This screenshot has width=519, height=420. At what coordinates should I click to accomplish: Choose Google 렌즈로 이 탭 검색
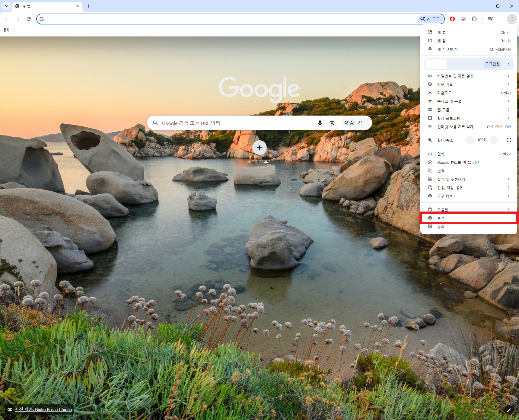pyautogui.click(x=469, y=162)
